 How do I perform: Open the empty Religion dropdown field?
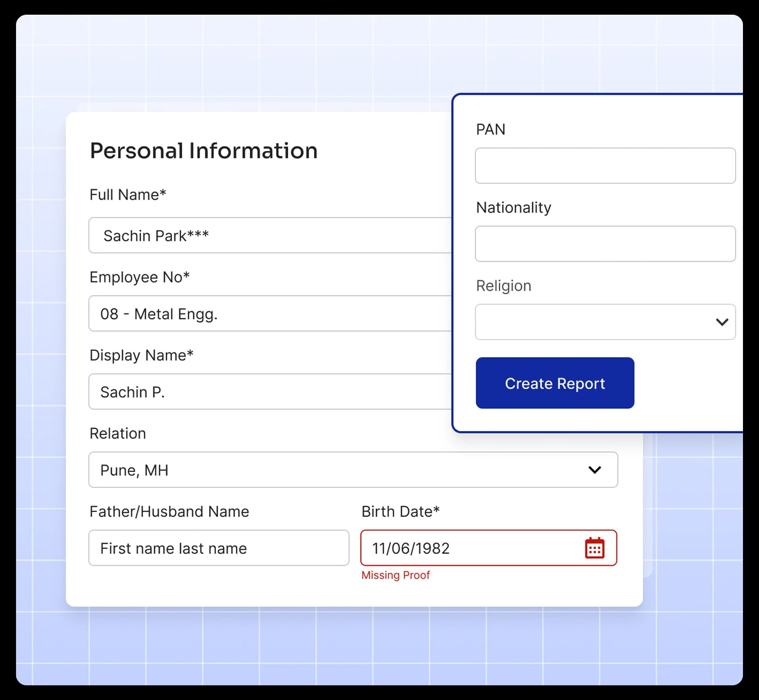pos(592,322)
